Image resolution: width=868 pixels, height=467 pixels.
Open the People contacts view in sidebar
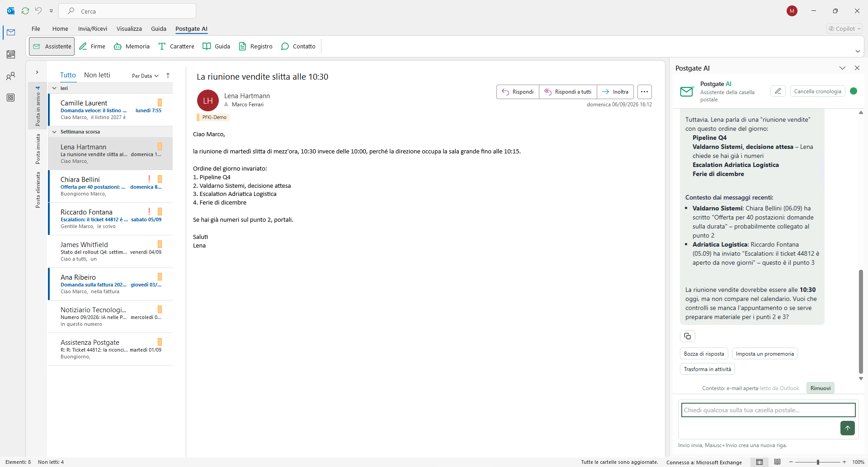coord(11,76)
